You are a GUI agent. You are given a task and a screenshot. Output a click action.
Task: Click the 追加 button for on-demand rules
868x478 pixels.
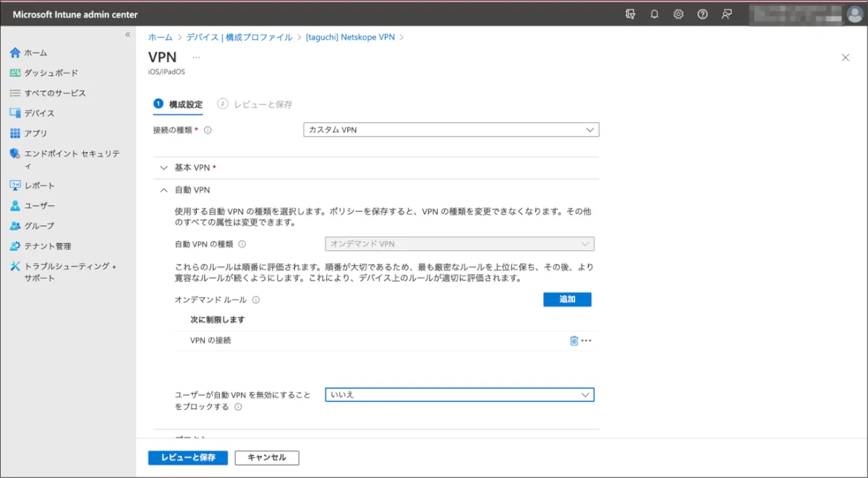[567, 299]
